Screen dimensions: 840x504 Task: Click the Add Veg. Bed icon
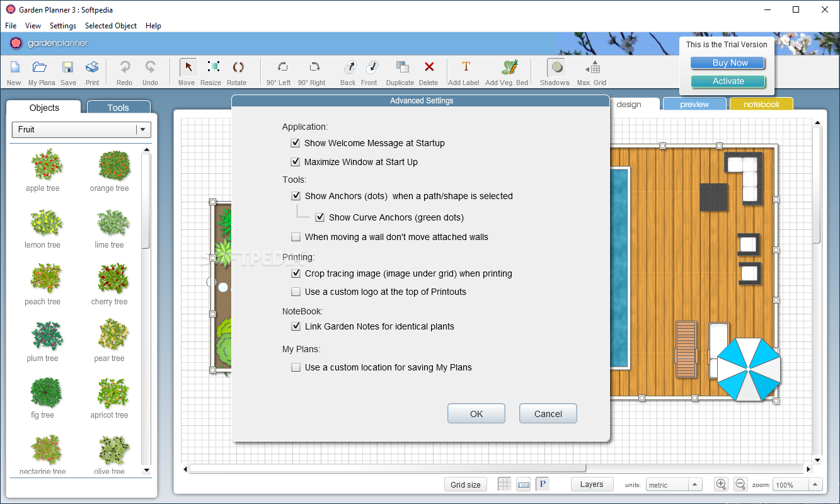tap(509, 67)
